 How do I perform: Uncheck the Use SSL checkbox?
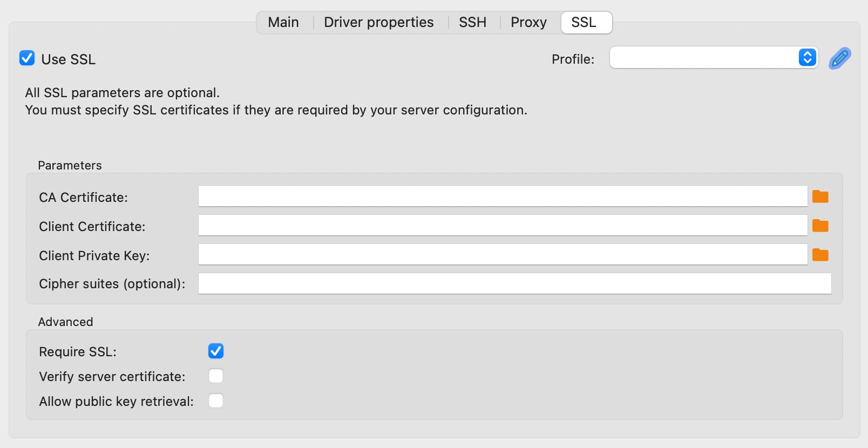point(27,58)
